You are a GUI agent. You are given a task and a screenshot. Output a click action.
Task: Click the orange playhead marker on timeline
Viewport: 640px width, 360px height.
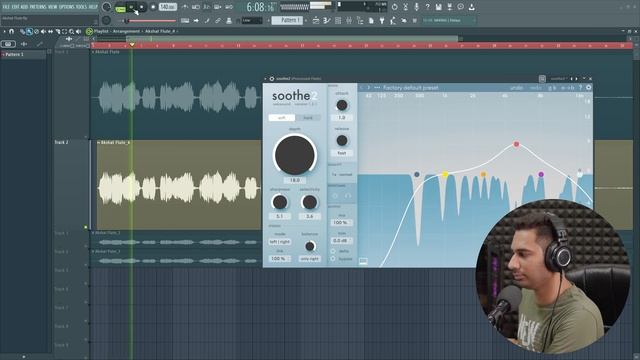coord(132,44)
